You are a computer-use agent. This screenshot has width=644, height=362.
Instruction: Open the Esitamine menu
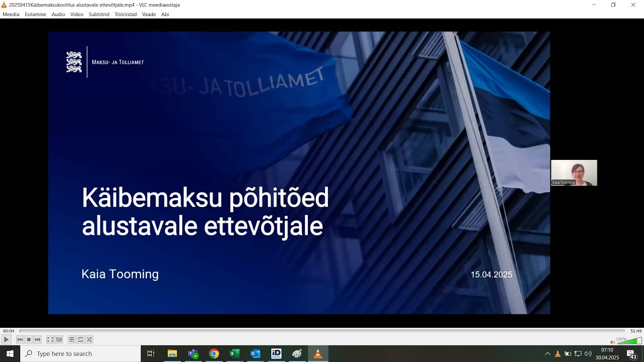35,14
